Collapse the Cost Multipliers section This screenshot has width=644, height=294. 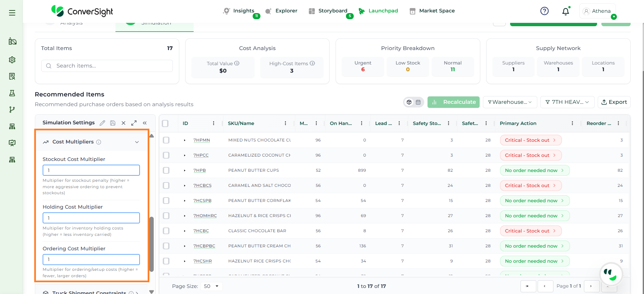click(137, 142)
